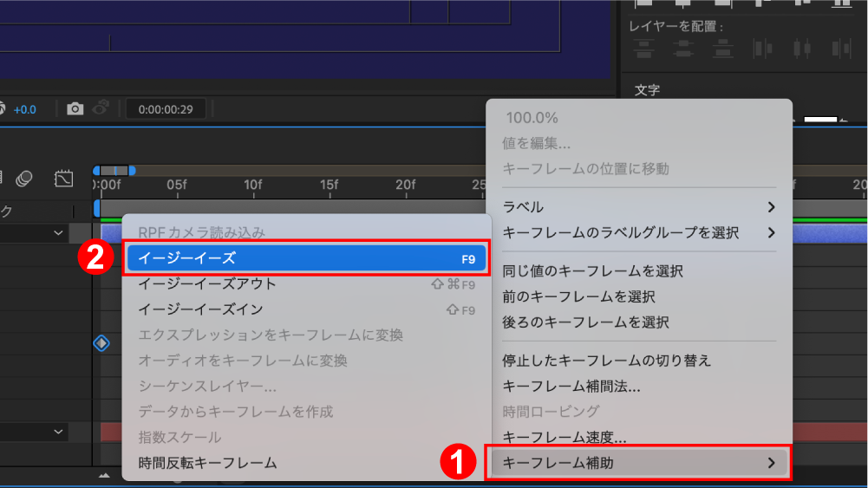Select the blue diamond keyframe in timeline
The width and height of the screenshot is (868, 488).
[x=101, y=343]
